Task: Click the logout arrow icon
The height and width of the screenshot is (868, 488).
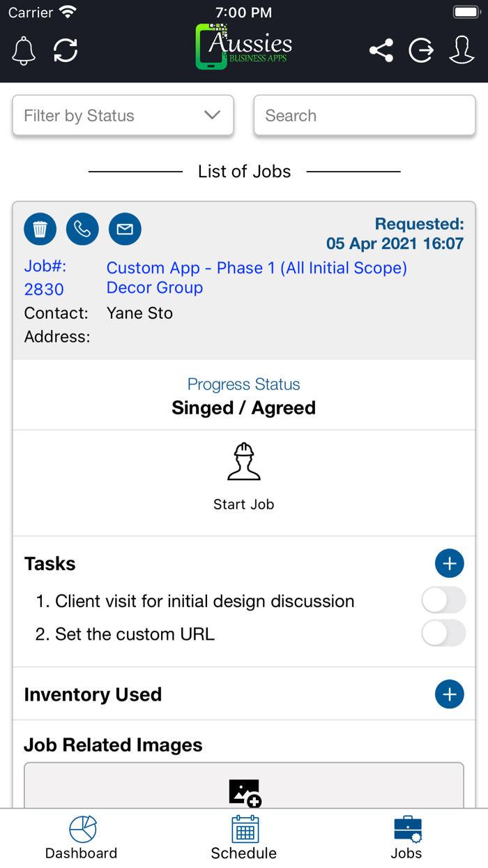Action: pos(421,51)
